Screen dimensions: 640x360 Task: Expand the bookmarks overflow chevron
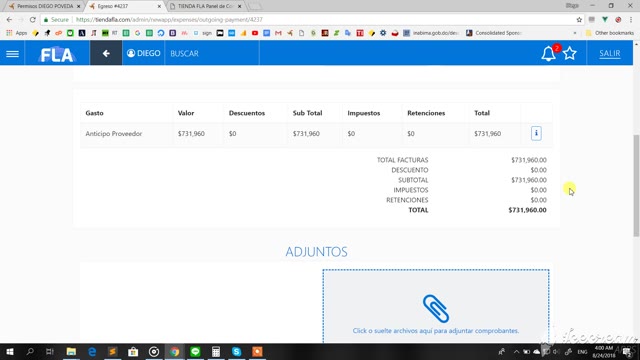point(575,33)
